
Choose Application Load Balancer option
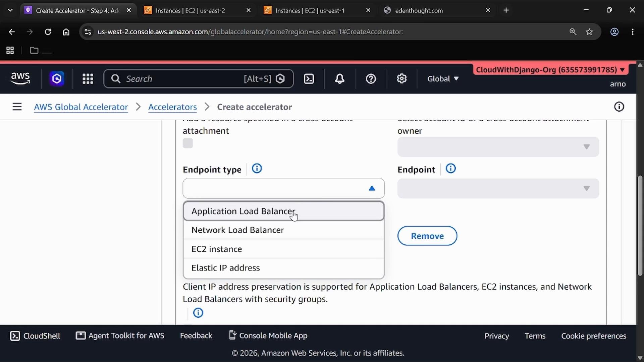click(x=283, y=211)
